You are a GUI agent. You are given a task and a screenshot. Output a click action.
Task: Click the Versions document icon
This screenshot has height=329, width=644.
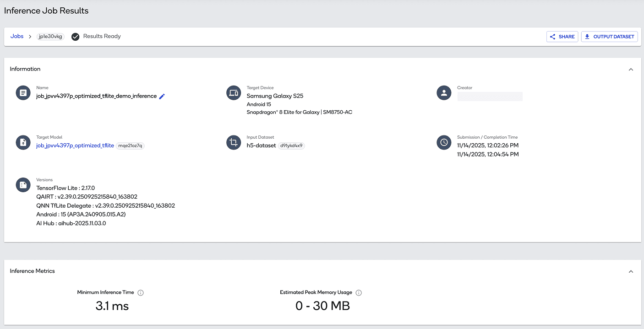pos(23,185)
